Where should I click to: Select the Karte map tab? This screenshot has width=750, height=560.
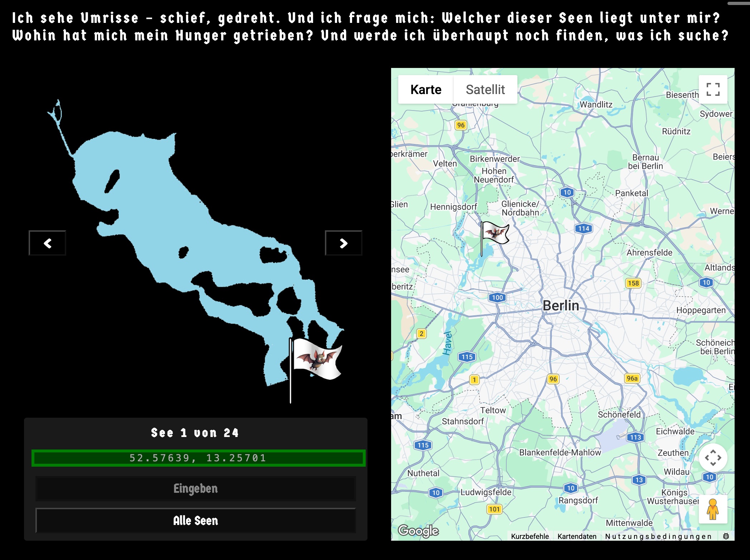click(426, 89)
